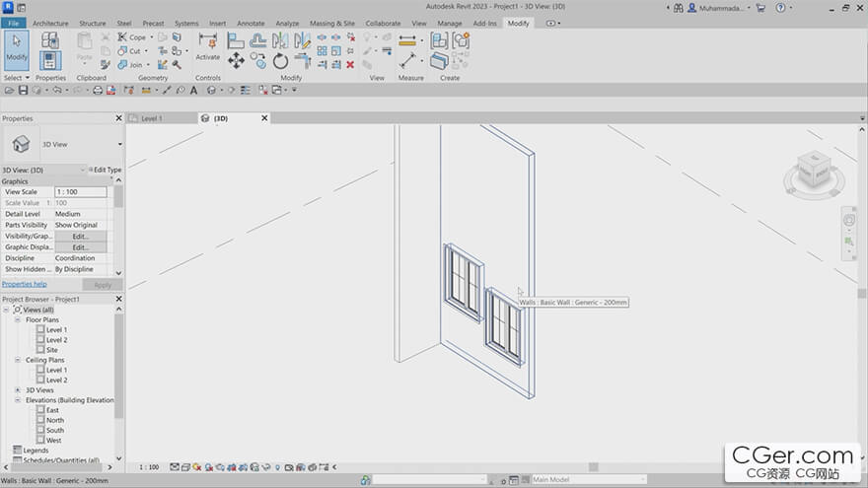Click the View Scale input field

point(80,192)
